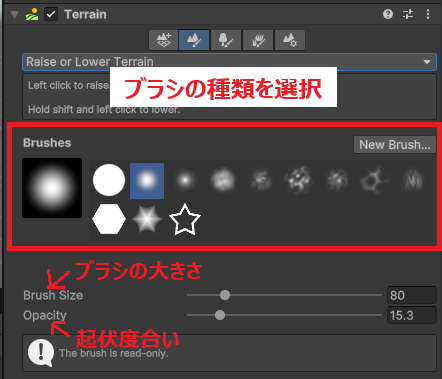Screen dimensions: 442x379
Task: Click the Opacity slider handle
Action: [x=220, y=315]
